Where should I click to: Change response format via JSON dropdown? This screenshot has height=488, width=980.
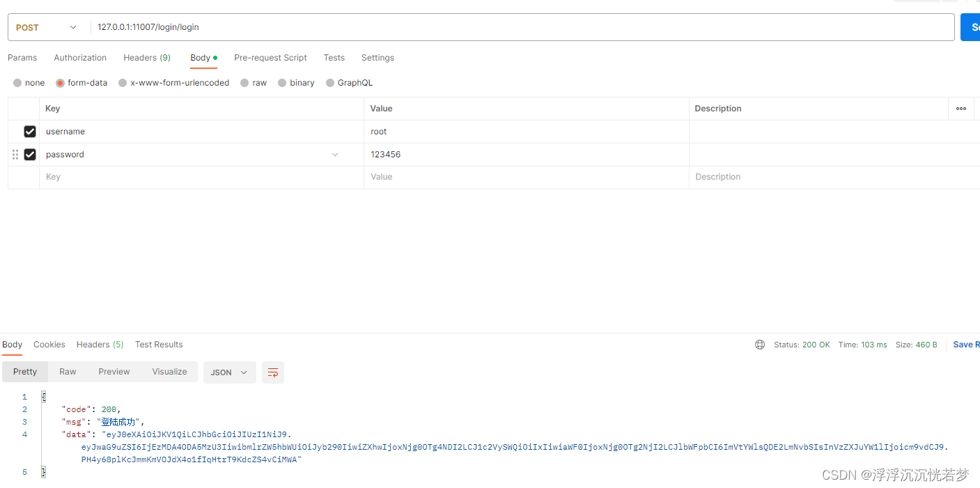[x=229, y=372]
